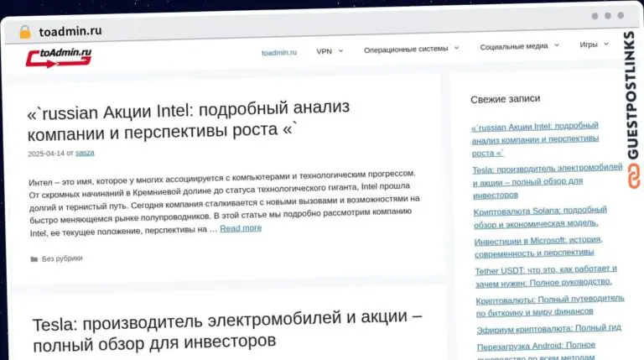This screenshot has height=360, width=644.
Task: Expand the VPN dropdown chevron
Action: 340,51
